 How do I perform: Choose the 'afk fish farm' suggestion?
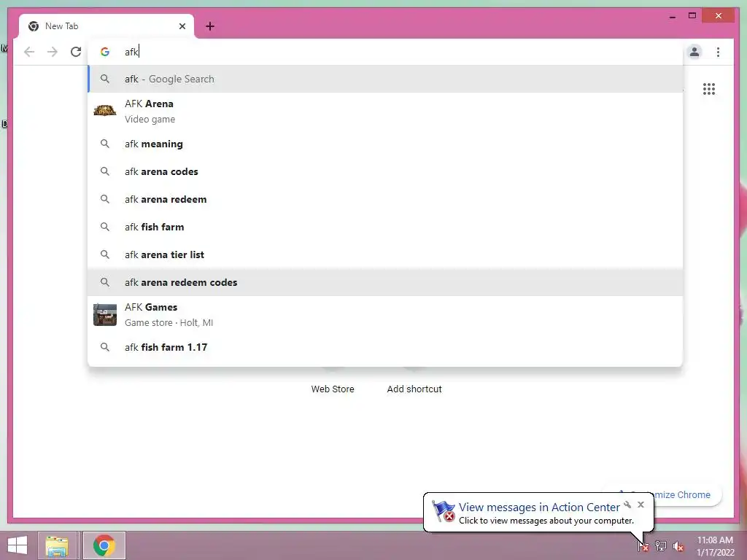tap(385, 227)
